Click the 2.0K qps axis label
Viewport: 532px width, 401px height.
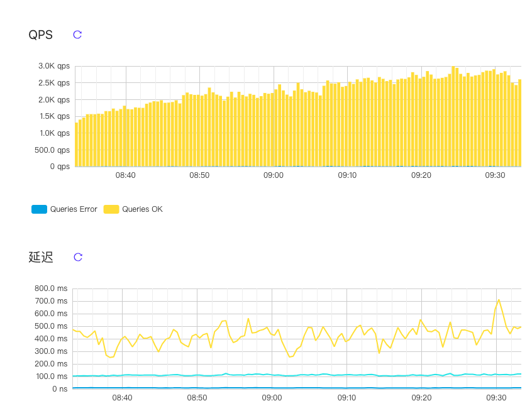54,100
